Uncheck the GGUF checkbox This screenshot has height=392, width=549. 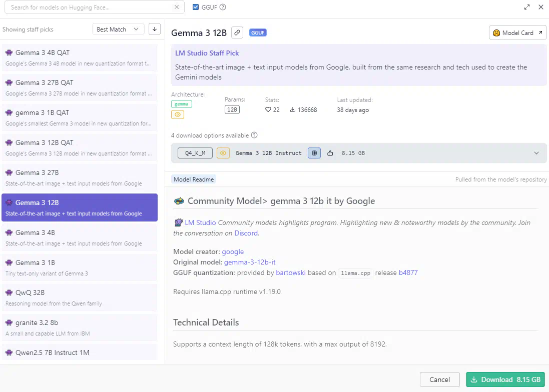pyautogui.click(x=196, y=7)
